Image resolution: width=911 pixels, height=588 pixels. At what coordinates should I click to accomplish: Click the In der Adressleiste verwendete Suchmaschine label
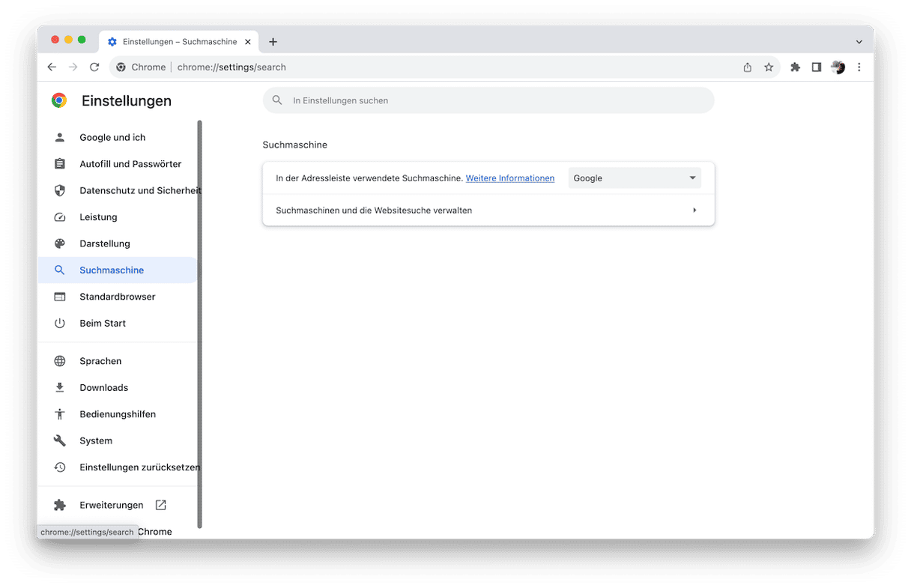[x=369, y=178]
